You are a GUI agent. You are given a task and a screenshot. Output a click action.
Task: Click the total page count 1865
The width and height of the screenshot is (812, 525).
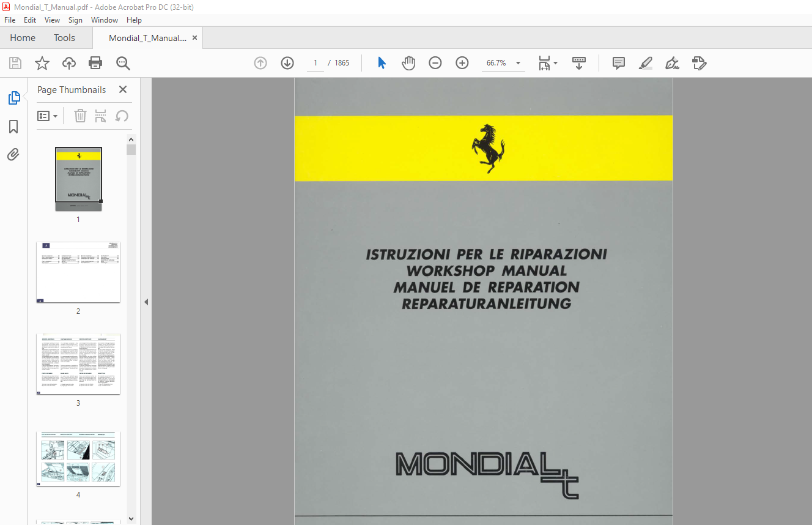tap(342, 63)
